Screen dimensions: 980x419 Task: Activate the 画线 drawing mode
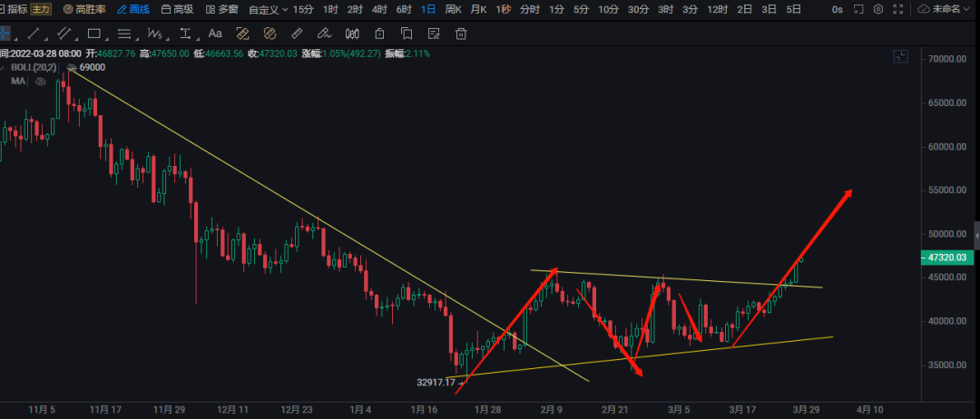[x=133, y=9]
